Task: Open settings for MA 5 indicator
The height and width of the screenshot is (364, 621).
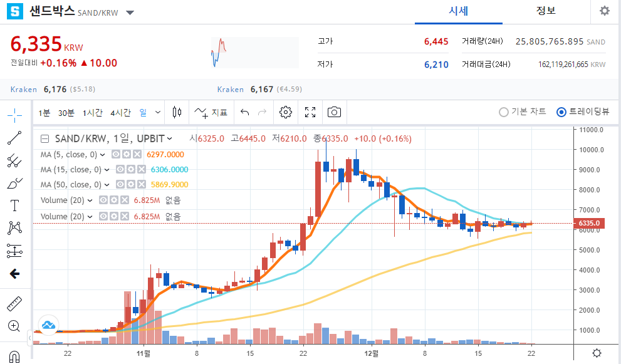Action: pyautogui.click(x=127, y=155)
